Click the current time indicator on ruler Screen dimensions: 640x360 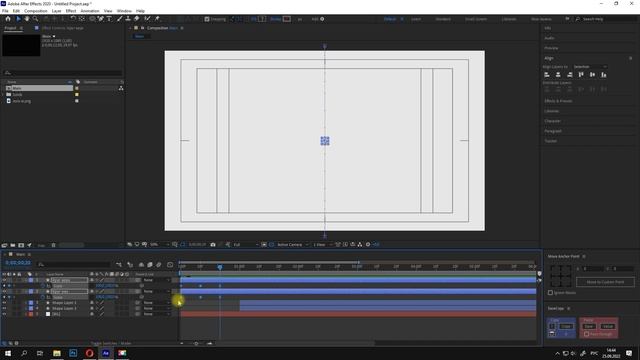coord(220,267)
